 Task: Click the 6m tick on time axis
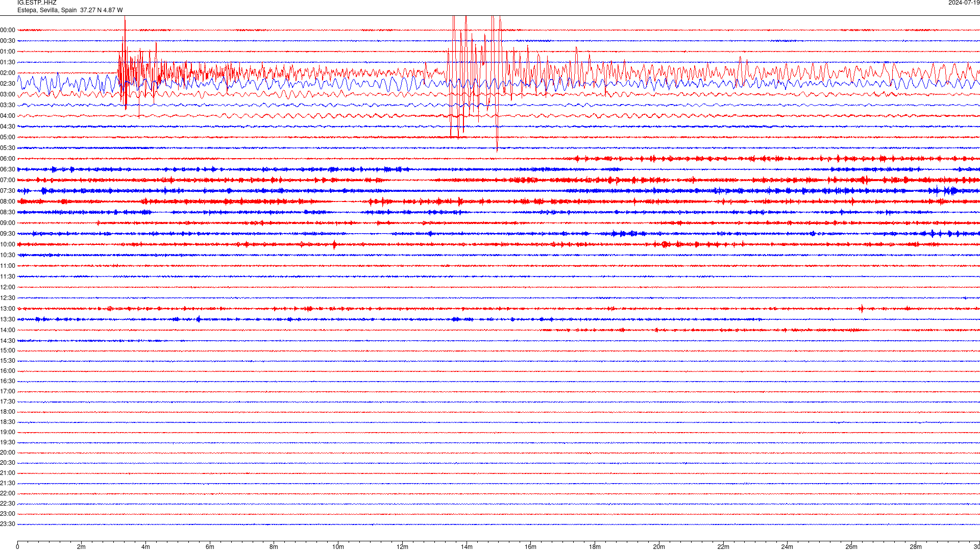(x=210, y=547)
